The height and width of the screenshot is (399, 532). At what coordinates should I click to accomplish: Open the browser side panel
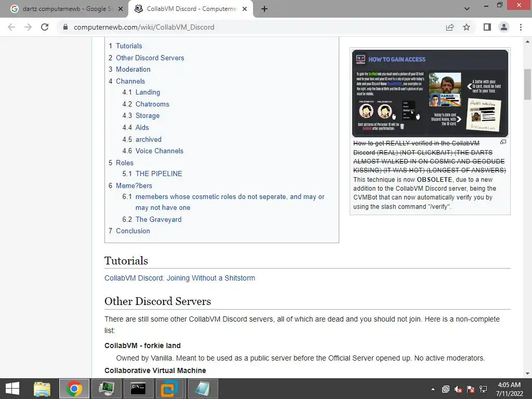pos(487,27)
